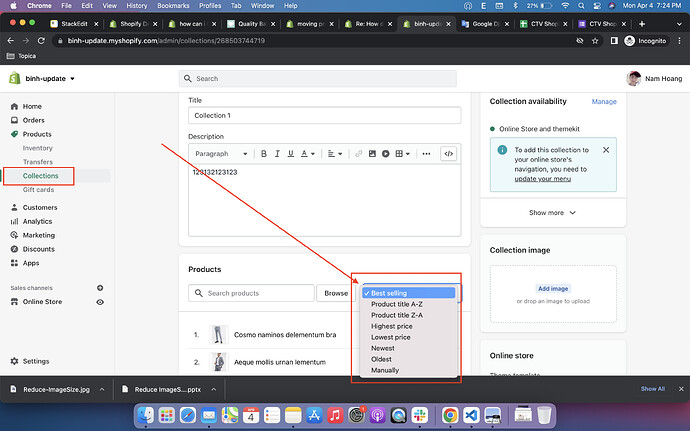This screenshot has height=431, width=690.
Task: Click the Browse products button
Action: [335, 293]
